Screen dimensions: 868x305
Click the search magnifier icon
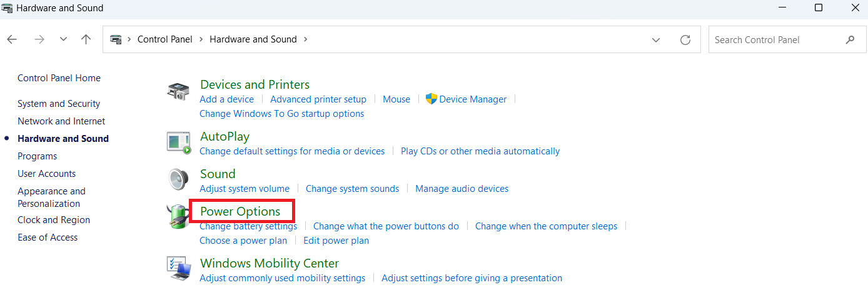(850, 39)
